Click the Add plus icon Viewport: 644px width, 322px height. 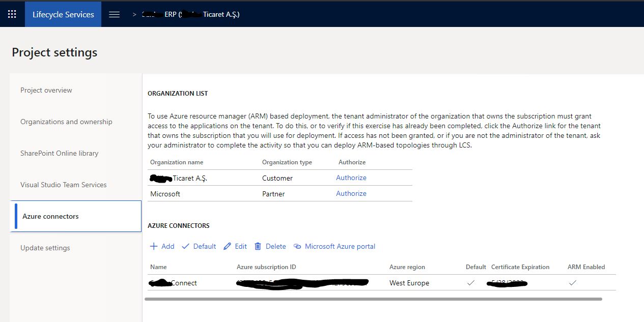click(154, 246)
